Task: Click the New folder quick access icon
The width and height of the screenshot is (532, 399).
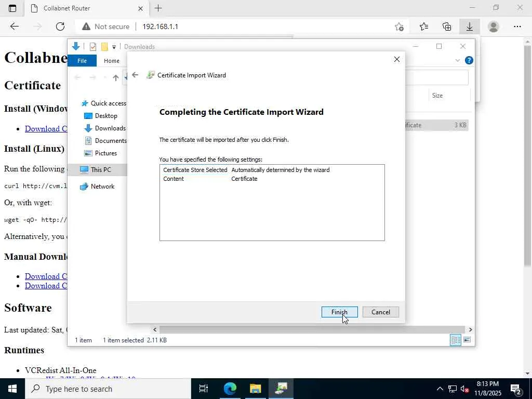Action: (x=104, y=47)
